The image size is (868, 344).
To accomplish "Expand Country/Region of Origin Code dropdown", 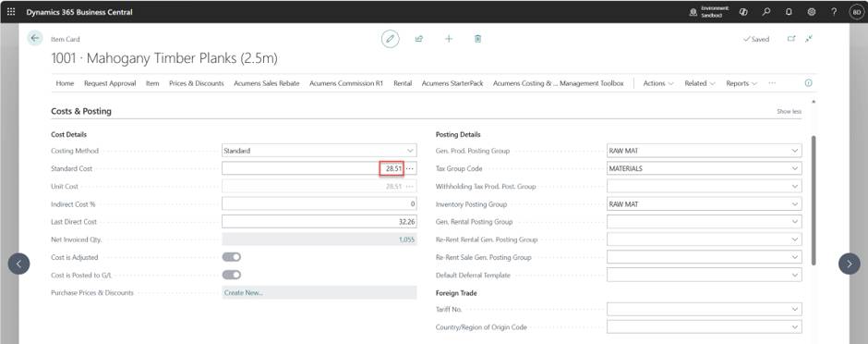I will coord(795,327).
